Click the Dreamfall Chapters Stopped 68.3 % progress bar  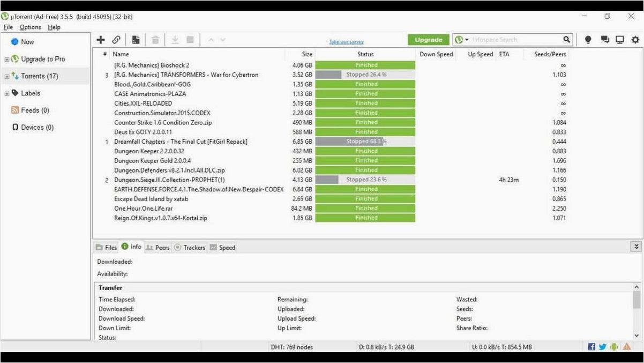coord(365,142)
